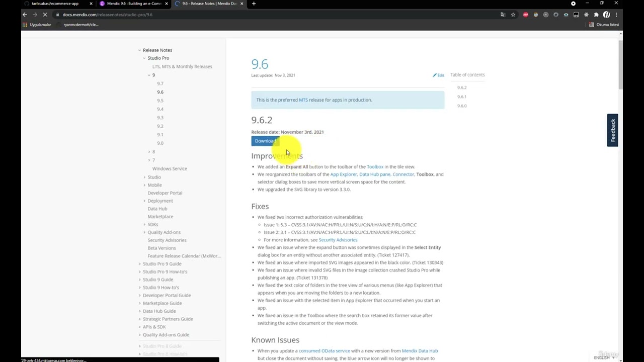
Task: Open the Okuma listesi reading list
Action: click(604, 25)
